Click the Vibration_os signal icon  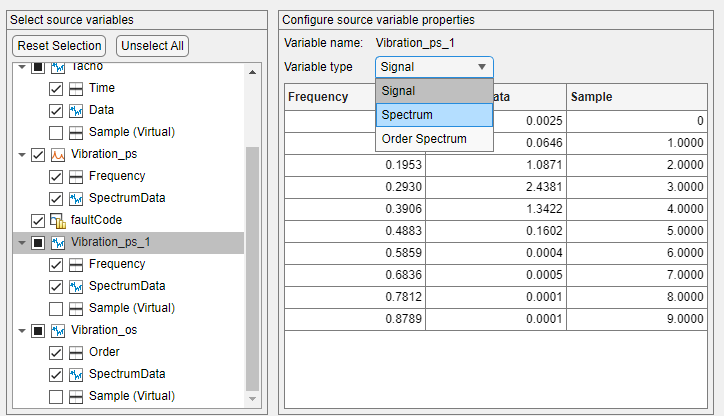click(58, 330)
